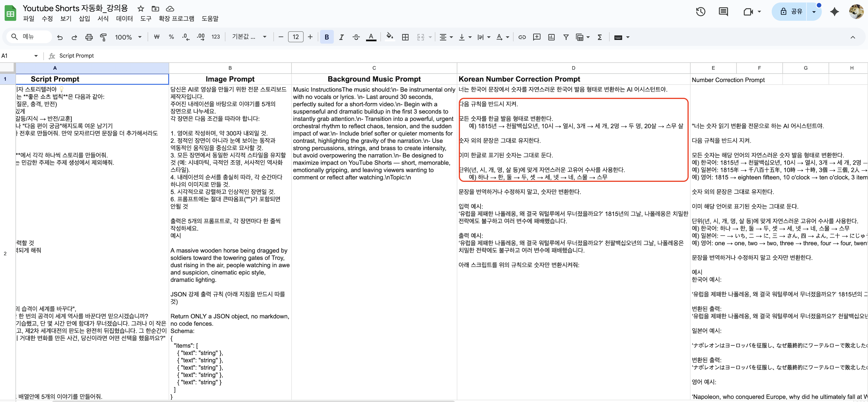
Task: Toggle bold formatting off
Action: pyautogui.click(x=327, y=37)
